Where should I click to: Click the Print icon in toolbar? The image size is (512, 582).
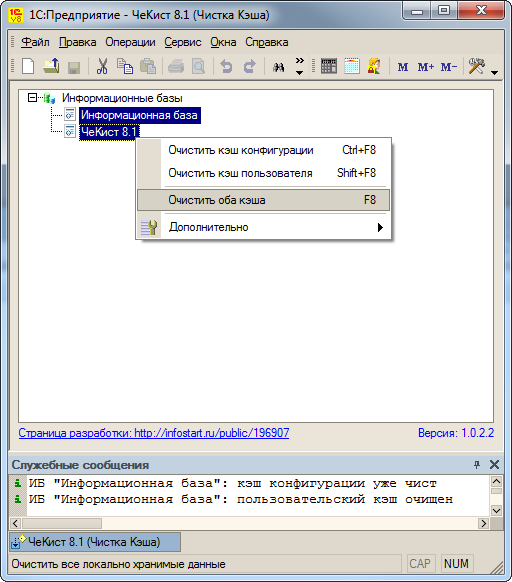(x=176, y=67)
